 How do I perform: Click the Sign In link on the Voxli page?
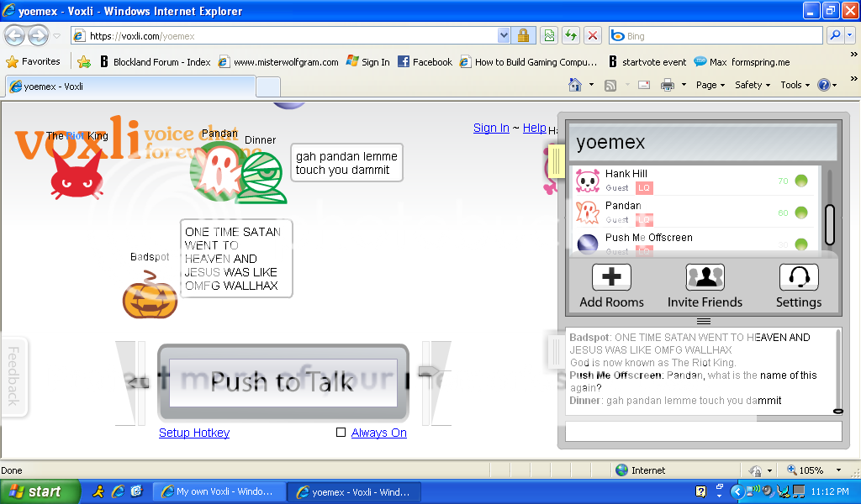click(x=491, y=128)
